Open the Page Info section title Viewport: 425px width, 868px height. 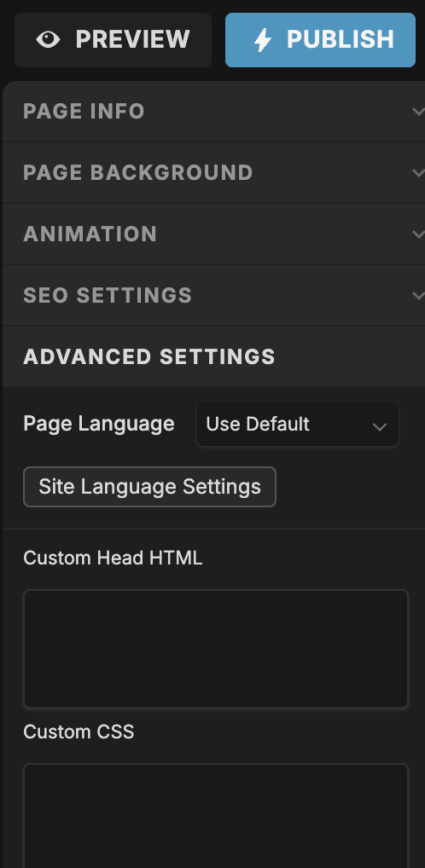pos(84,111)
